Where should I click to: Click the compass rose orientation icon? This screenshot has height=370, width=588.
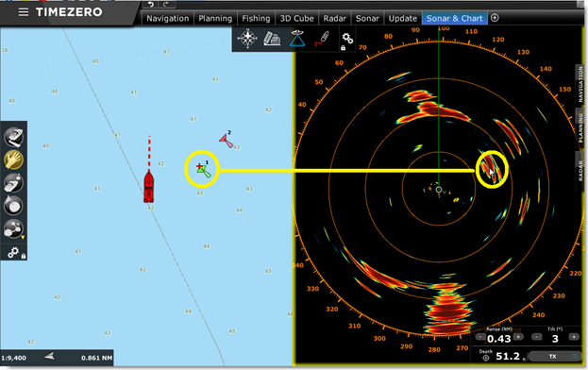tap(247, 39)
